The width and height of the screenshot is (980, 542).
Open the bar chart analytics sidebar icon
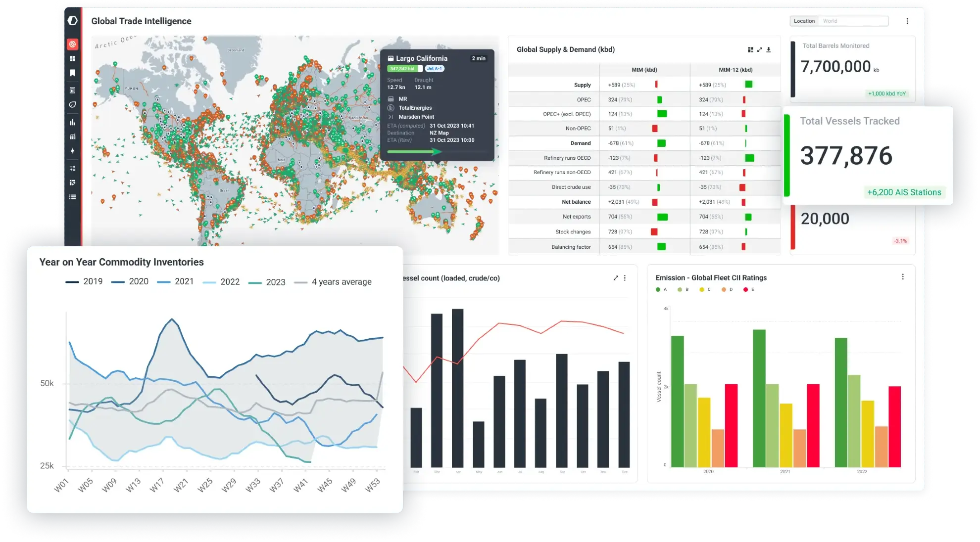click(73, 122)
